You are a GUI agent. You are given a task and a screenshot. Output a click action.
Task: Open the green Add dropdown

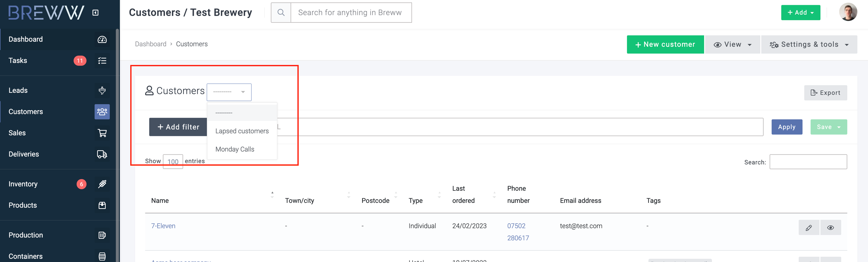tap(801, 12)
